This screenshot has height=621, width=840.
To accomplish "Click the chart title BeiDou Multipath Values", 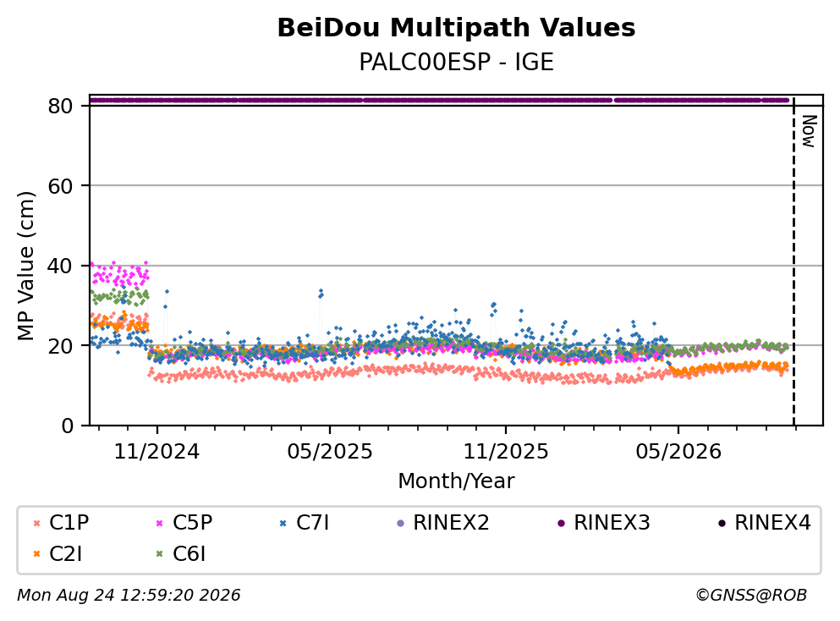I will pyautogui.click(x=456, y=28).
